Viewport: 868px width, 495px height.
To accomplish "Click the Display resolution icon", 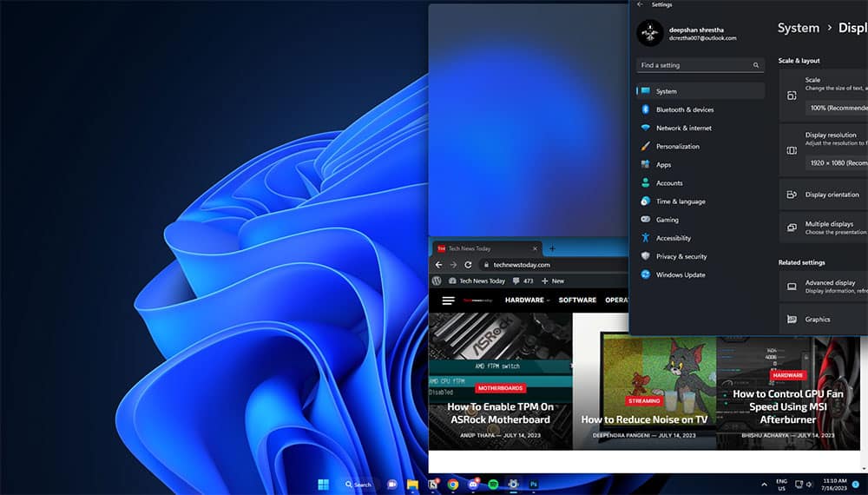I will pos(792,150).
